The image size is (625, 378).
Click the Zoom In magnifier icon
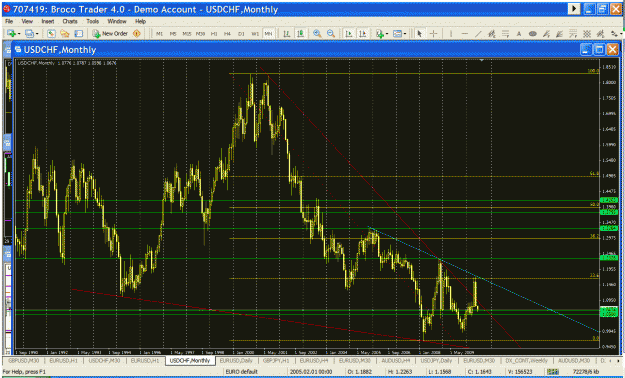[317, 34]
